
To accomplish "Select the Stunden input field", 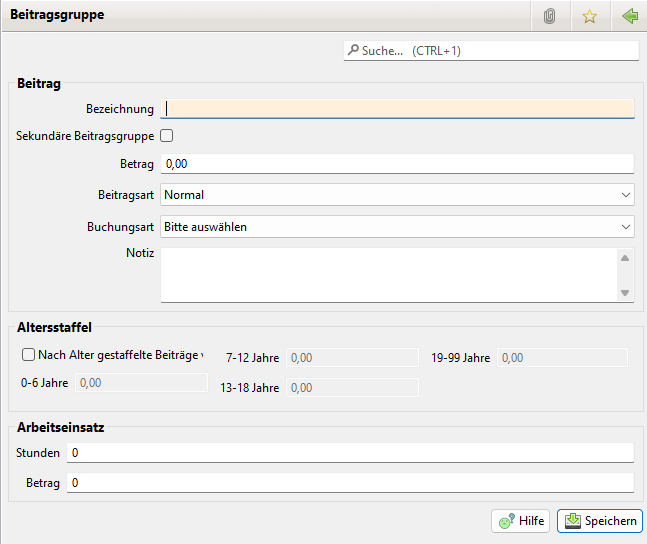I will point(350,453).
